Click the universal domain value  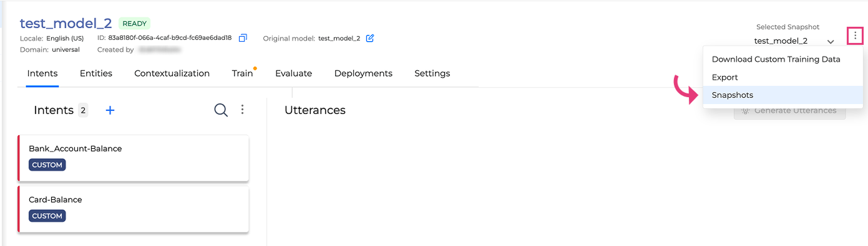click(x=66, y=50)
